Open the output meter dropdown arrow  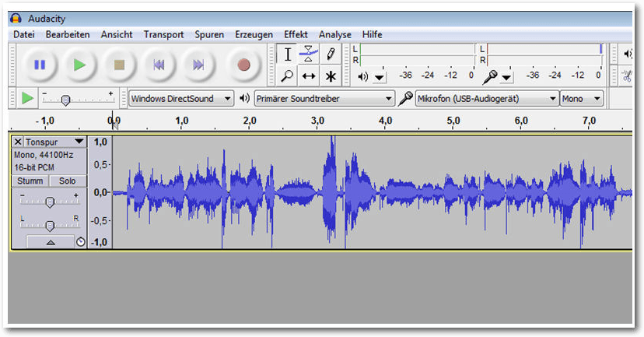point(380,77)
